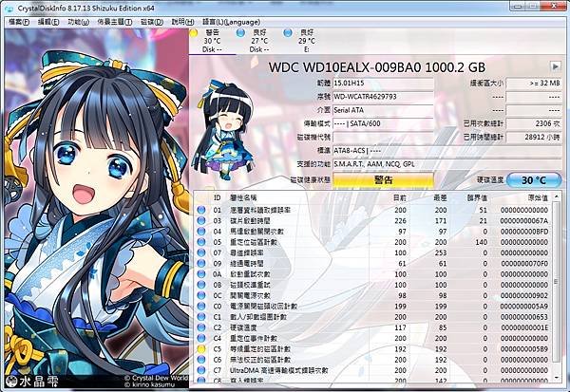
Task: Click the status orb for attribute 05
Action: (201, 242)
